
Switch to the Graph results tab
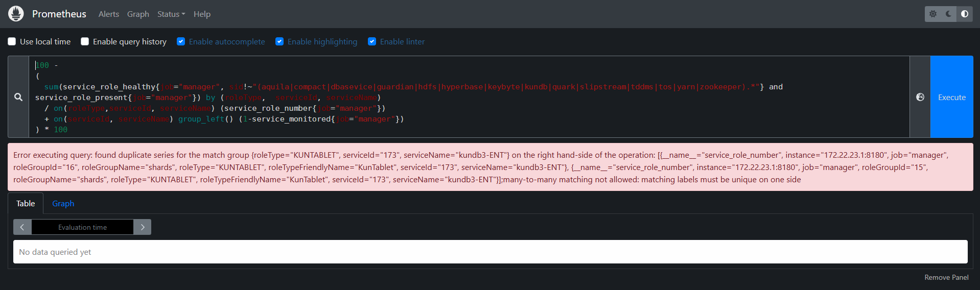point(63,203)
